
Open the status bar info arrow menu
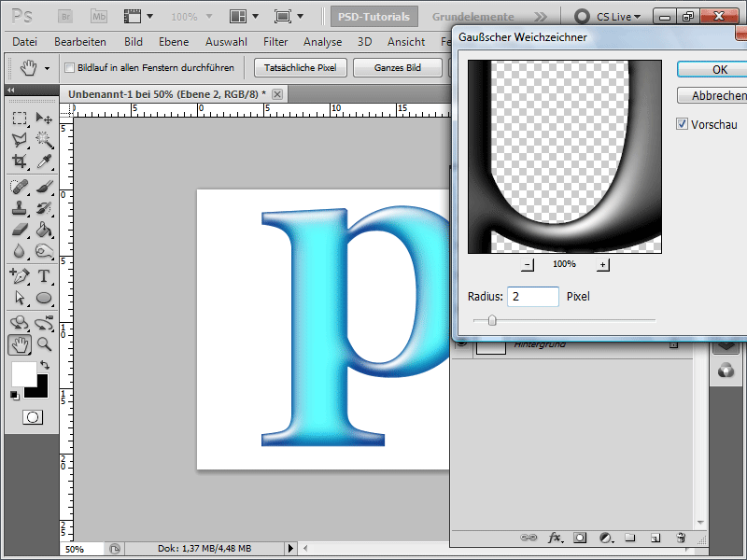[x=290, y=549]
